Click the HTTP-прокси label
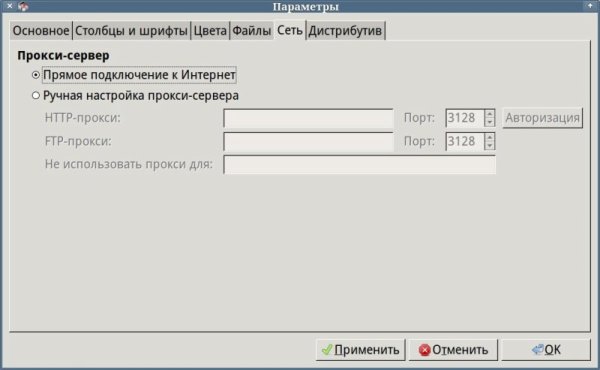The image size is (600, 370). 83,118
